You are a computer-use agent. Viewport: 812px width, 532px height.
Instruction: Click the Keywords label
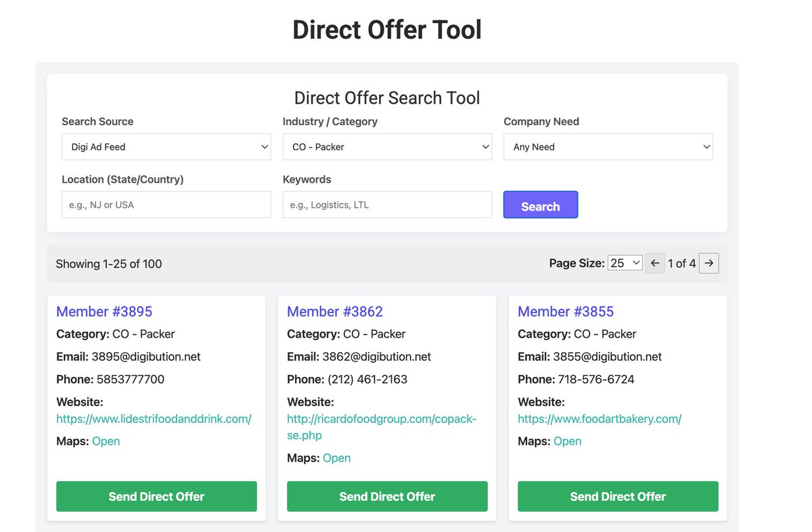point(307,179)
